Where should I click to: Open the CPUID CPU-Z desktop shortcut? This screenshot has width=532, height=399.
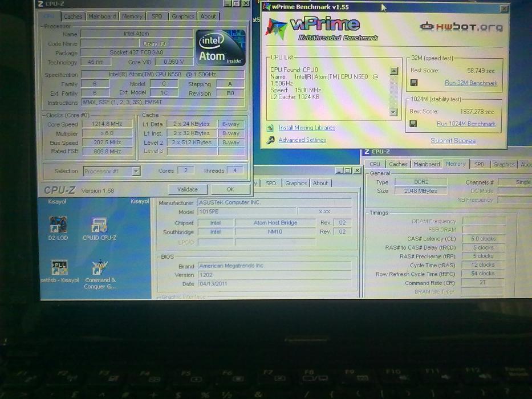[x=99, y=229]
